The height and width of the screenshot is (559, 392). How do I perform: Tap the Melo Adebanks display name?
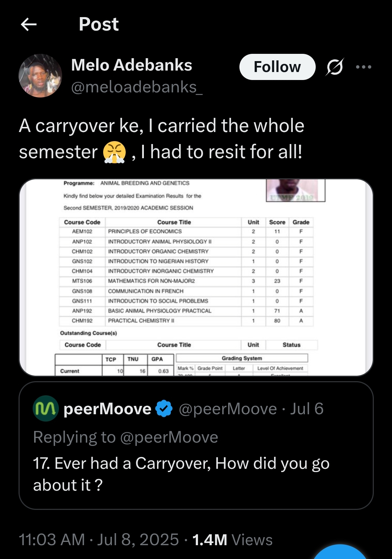point(132,65)
